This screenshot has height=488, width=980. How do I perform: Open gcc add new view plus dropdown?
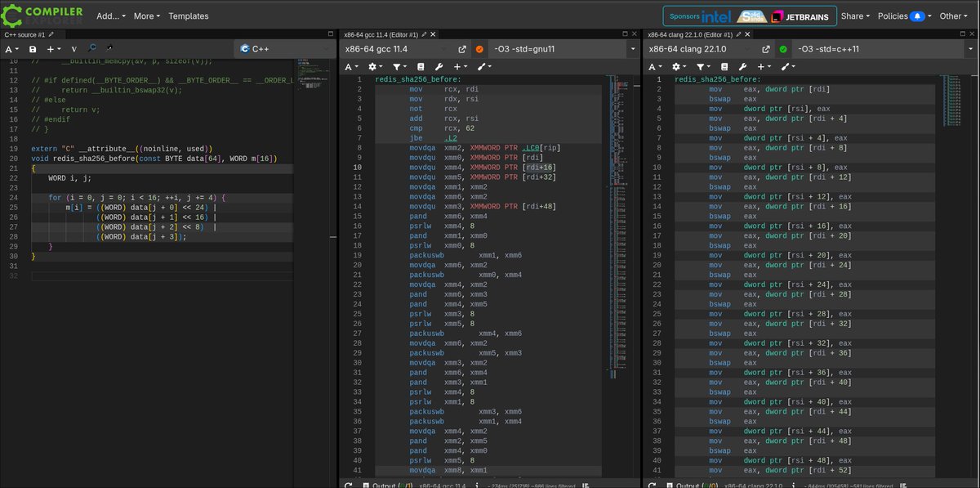tap(461, 66)
